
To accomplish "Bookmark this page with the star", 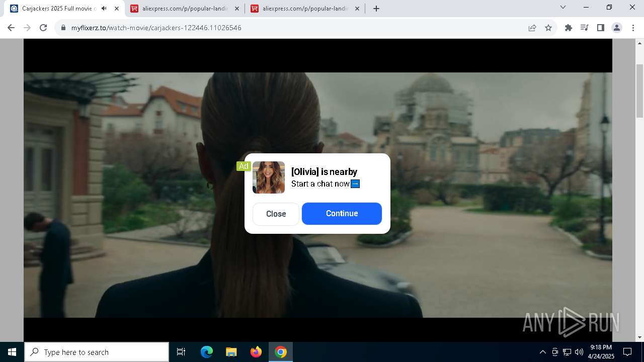I will coord(548,28).
